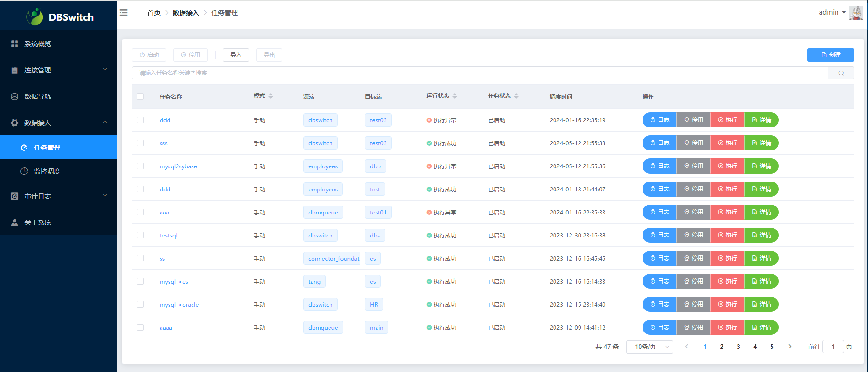The height and width of the screenshot is (372, 868).
Task: Select the checkbox for task testsql
Action: (140, 235)
